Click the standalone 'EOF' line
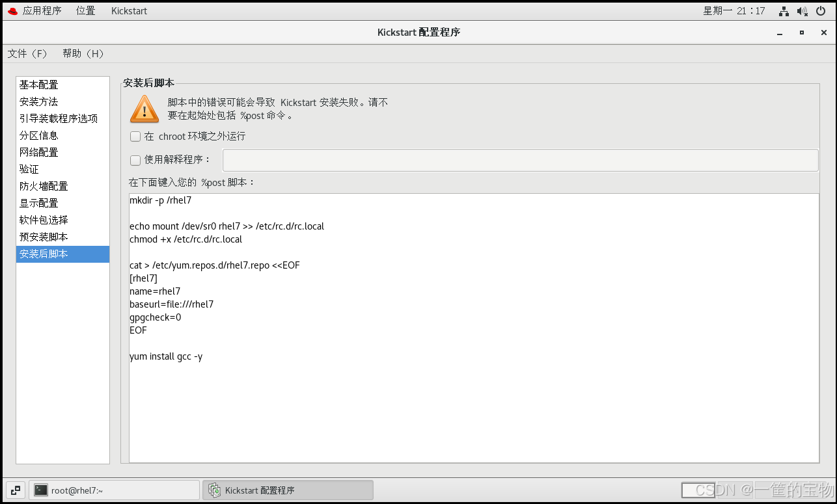837x504 pixels. [x=138, y=330]
